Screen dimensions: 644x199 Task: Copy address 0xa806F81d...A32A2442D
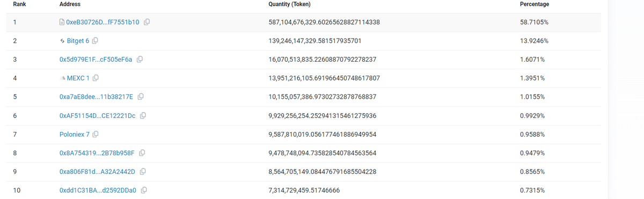click(142, 172)
